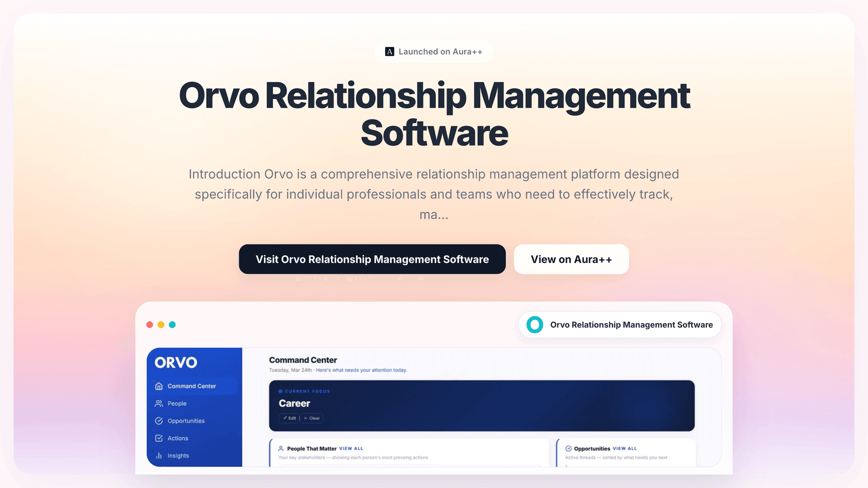The image size is (868, 488).
Task: Click the 'Orvo Relationship Management Software' main headline
Action: pyautogui.click(x=434, y=114)
